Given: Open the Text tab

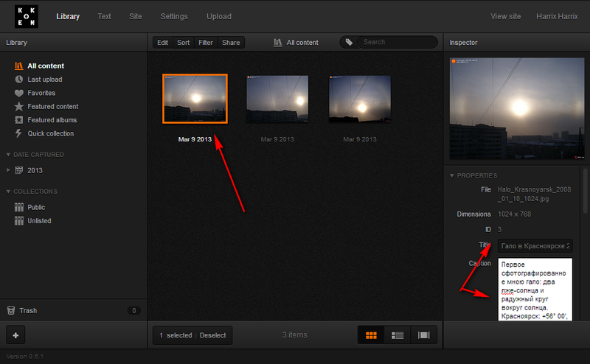Looking at the screenshot, I should (x=104, y=16).
